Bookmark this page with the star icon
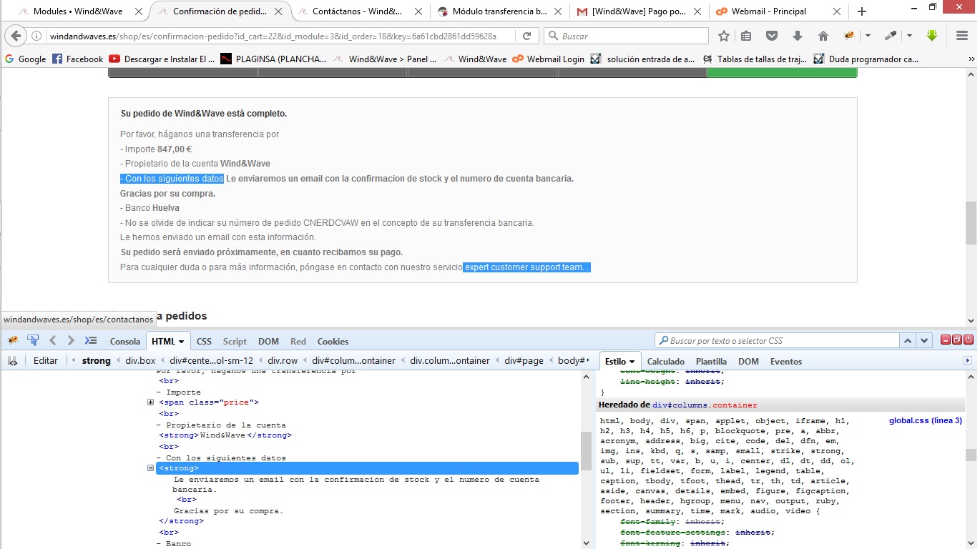Viewport: 980px width, 549px height. pyautogui.click(x=724, y=36)
